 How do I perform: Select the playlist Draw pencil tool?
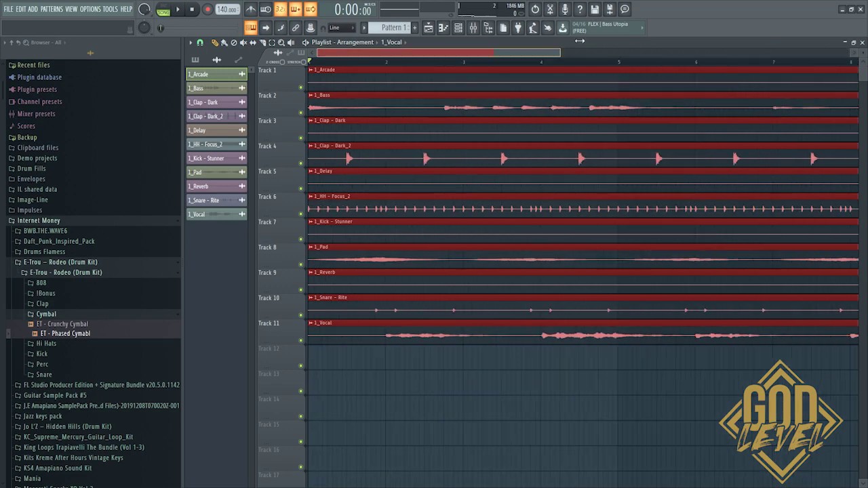coord(215,43)
